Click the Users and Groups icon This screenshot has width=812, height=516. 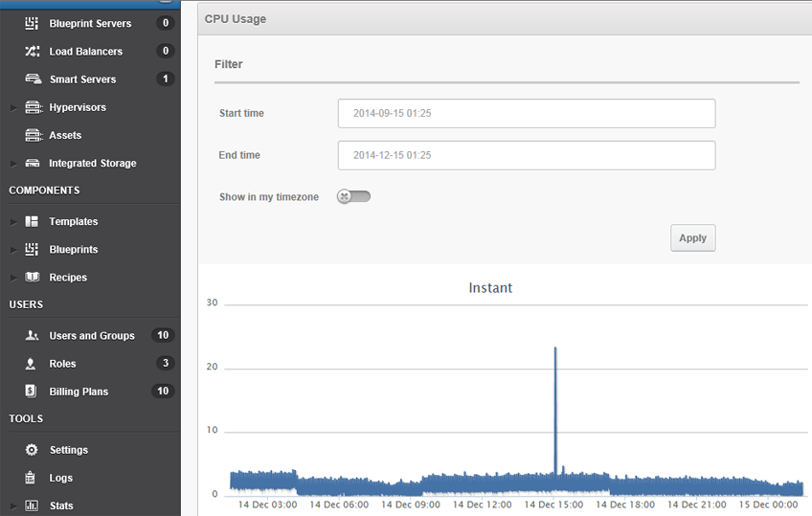pos(32,335)
